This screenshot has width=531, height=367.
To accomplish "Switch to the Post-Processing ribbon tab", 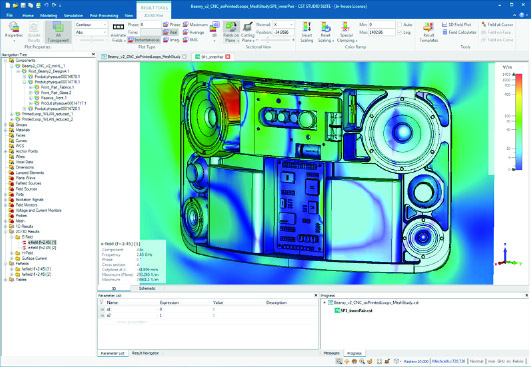I will tap(104, 16).
